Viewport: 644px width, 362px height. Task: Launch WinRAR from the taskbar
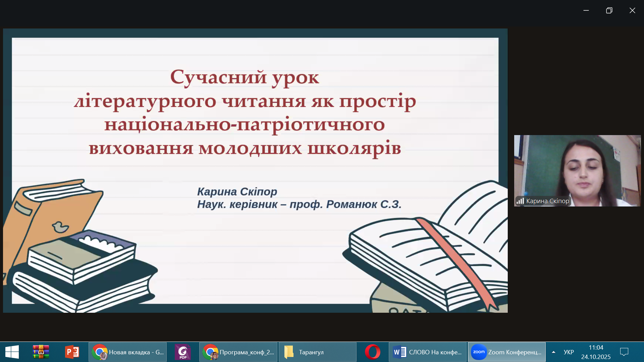41,352
